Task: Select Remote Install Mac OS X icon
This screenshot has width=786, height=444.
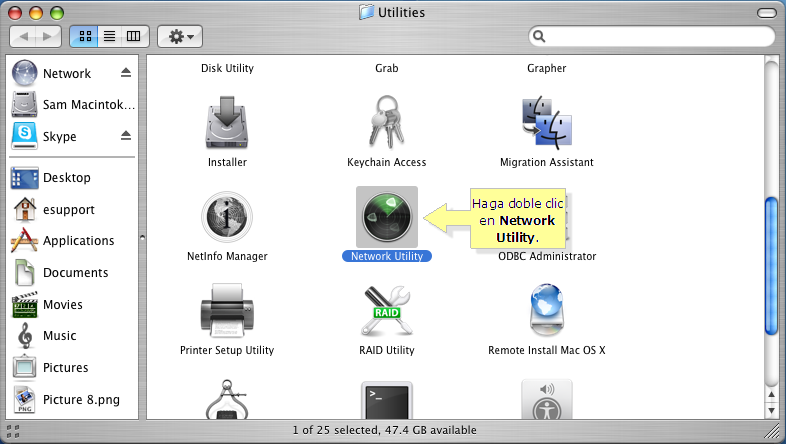Action: click(547, 310)
